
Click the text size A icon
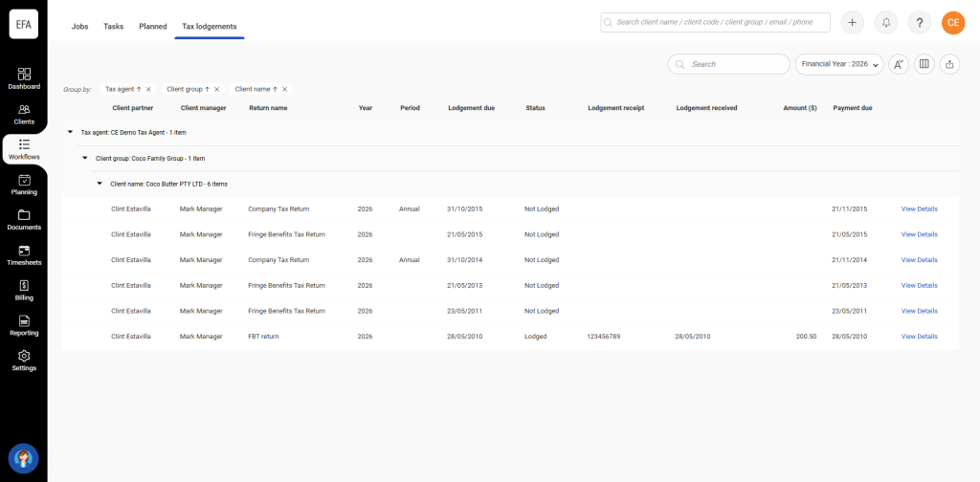click(x=899, y=64)
